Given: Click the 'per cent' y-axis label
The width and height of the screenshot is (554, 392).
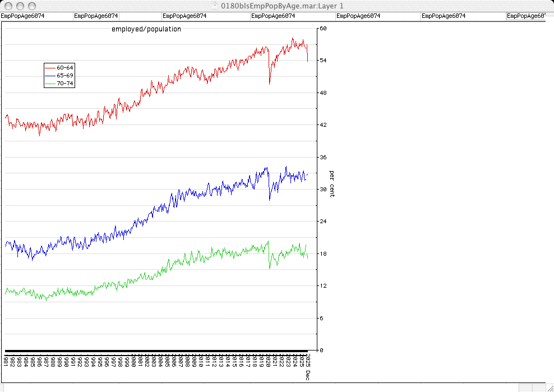Looking at the screenshot, I should [331, 183].
